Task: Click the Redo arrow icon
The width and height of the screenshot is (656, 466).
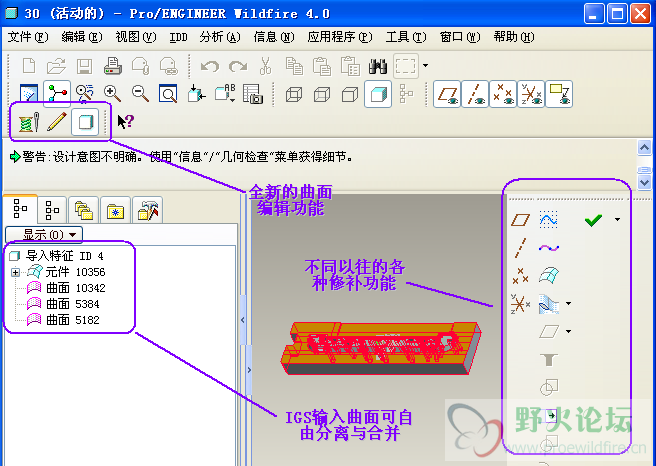Action: coord(238,66)
